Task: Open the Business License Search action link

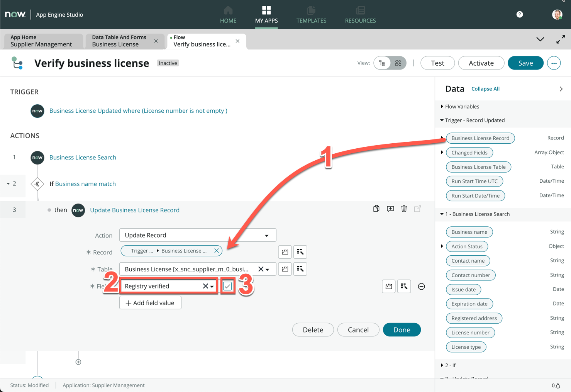Action: coord(83,158)
